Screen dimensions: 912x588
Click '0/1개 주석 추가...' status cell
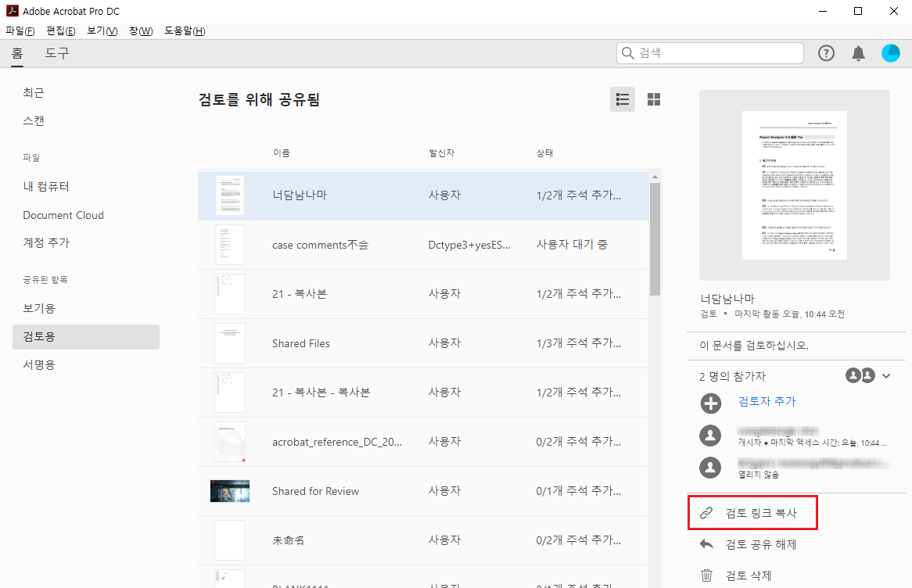579,492
